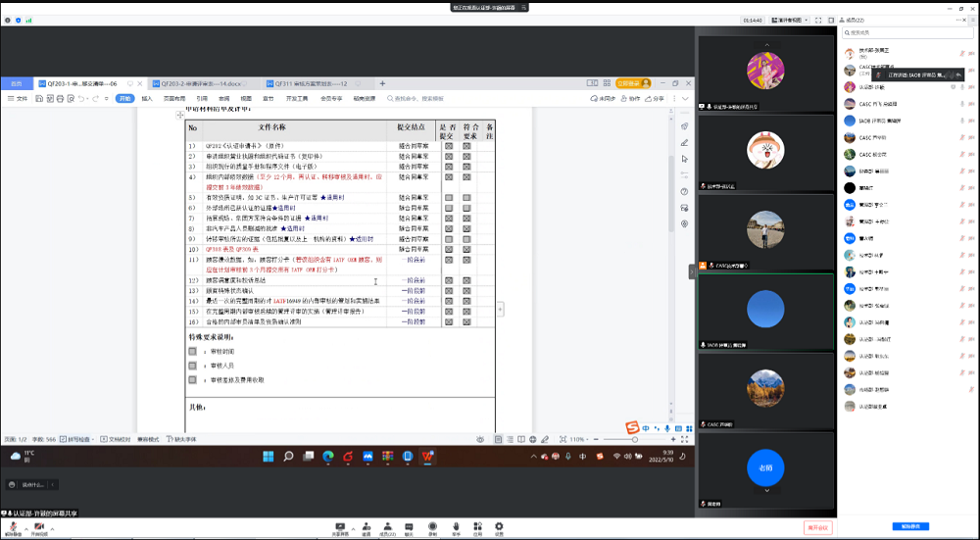Focus the search members input field
Screen dimensions: 980x540
(x=907, y=32)
